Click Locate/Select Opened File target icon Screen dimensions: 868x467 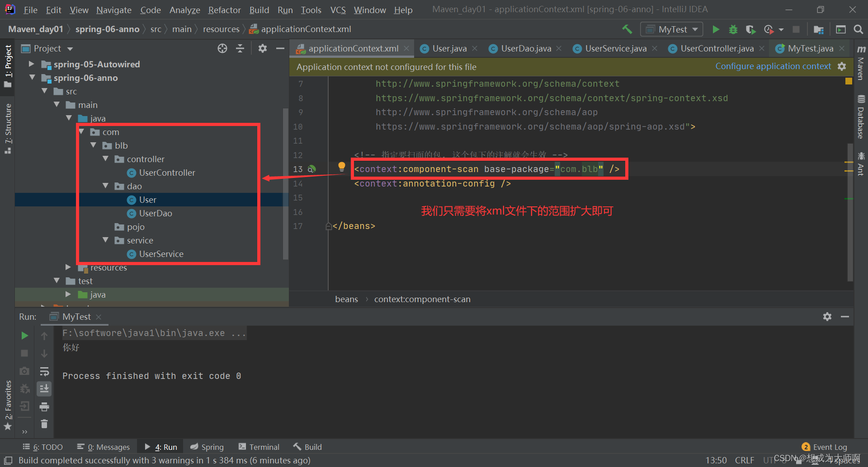coord(222,48)
